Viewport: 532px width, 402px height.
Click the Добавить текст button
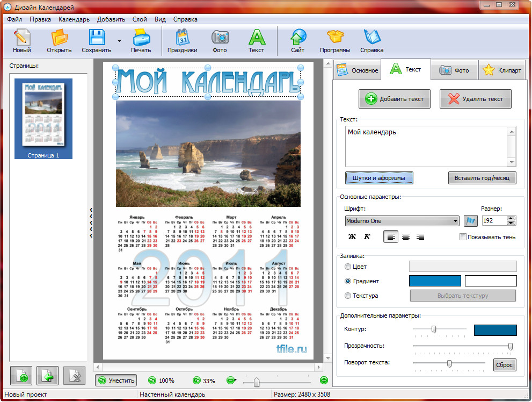point(395,99)
